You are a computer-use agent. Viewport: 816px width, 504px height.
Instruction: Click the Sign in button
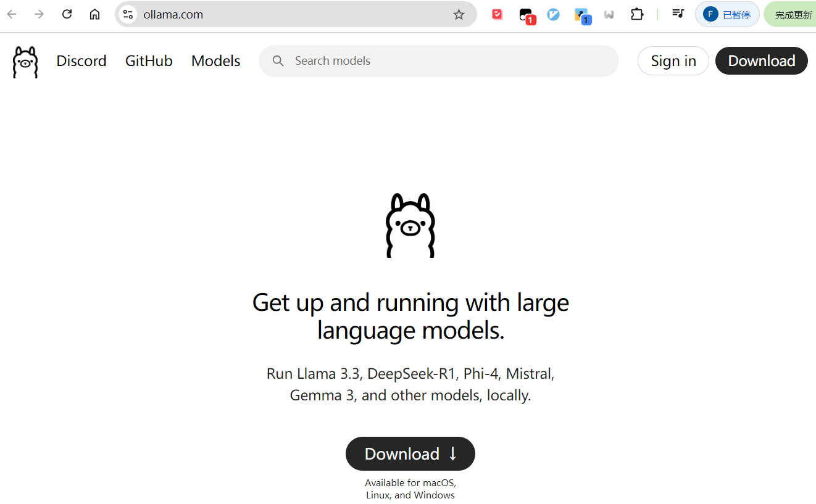tap(673, 61)
